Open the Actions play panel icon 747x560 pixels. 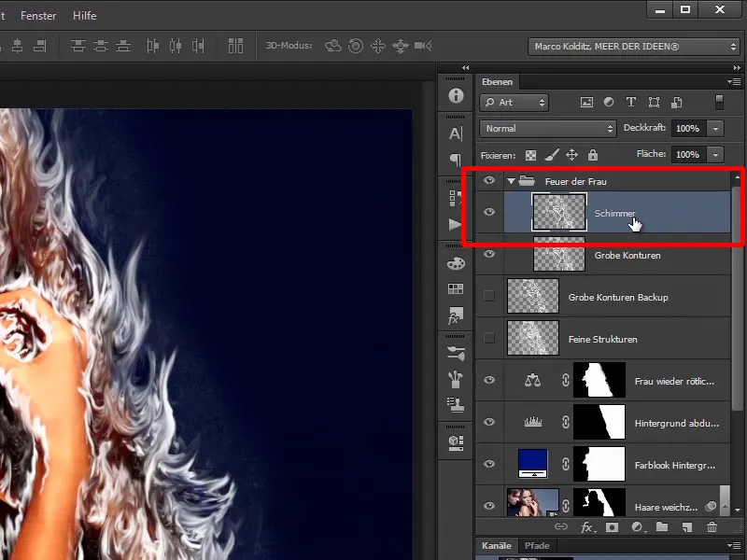(455, 224)
